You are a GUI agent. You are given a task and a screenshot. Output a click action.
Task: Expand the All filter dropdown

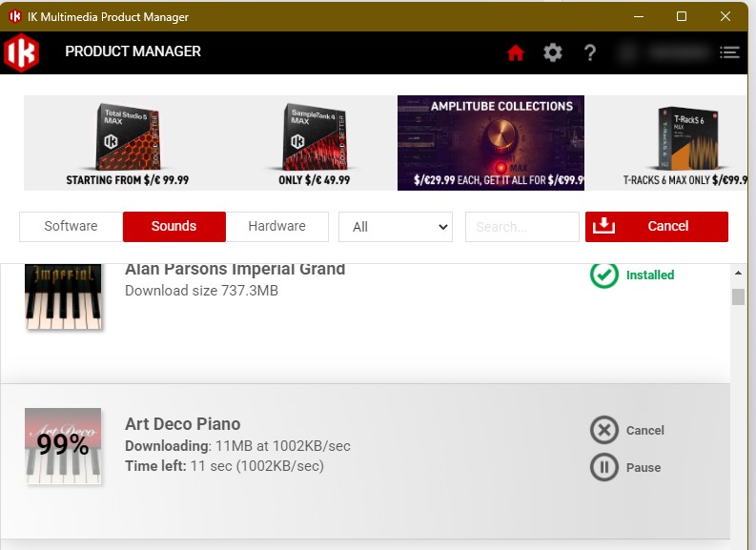(x=396, y=227)
